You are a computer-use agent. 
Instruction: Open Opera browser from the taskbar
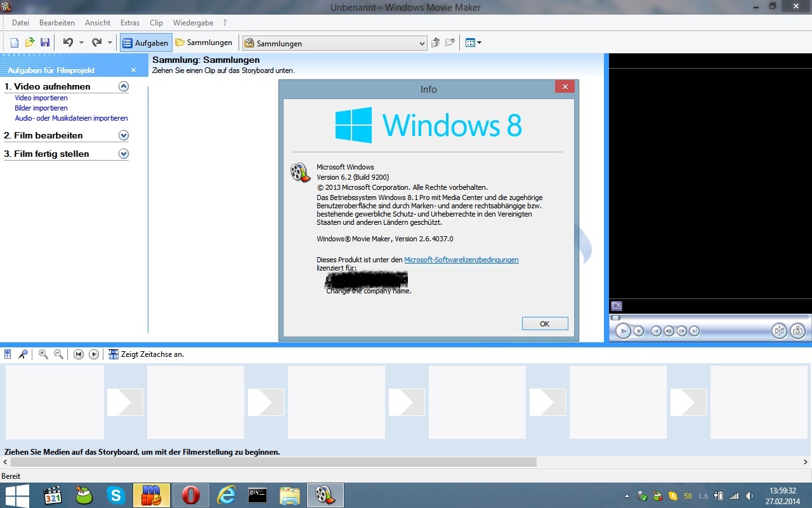190,495
